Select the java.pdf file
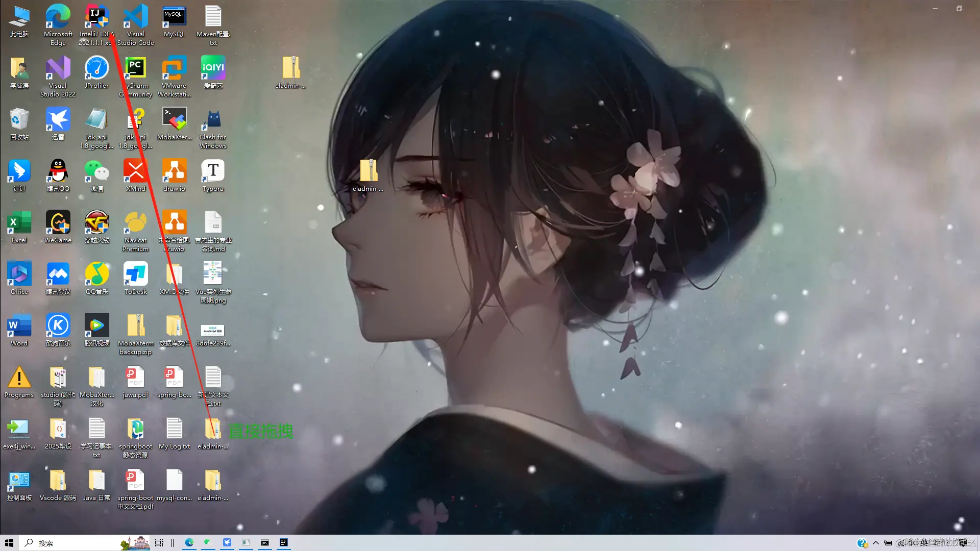 click(135, 378)
